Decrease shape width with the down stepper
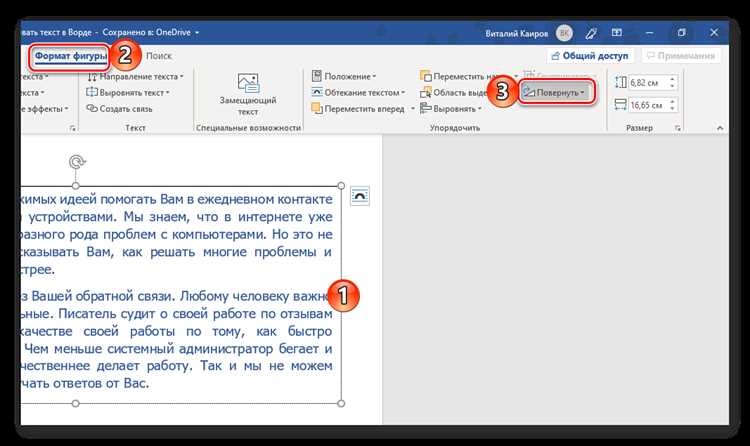This screenshot has width=750, height=446. pos(673,108)
